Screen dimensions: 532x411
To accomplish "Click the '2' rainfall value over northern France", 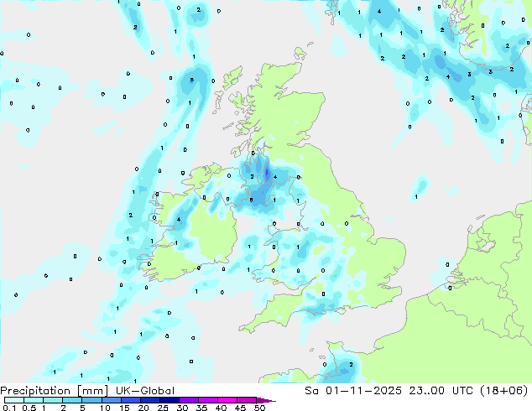I will tap(351, 365).
